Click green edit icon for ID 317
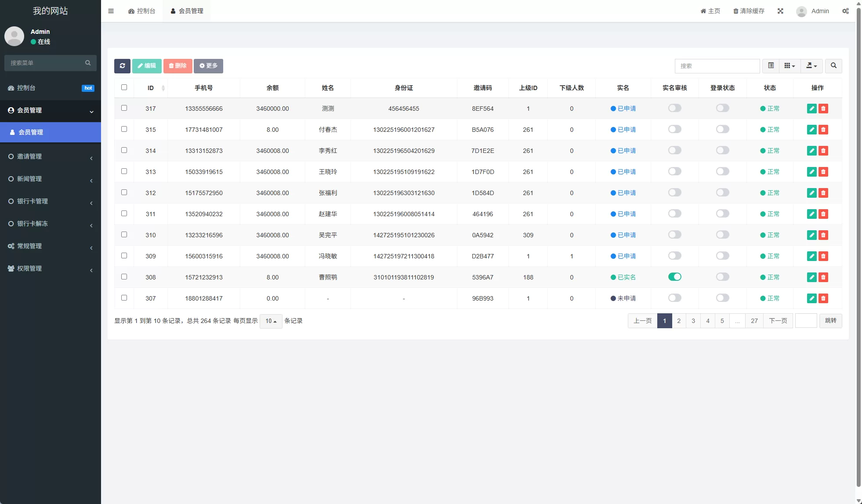This screenshot has height=504, width=862. click(x=811, y=109)
